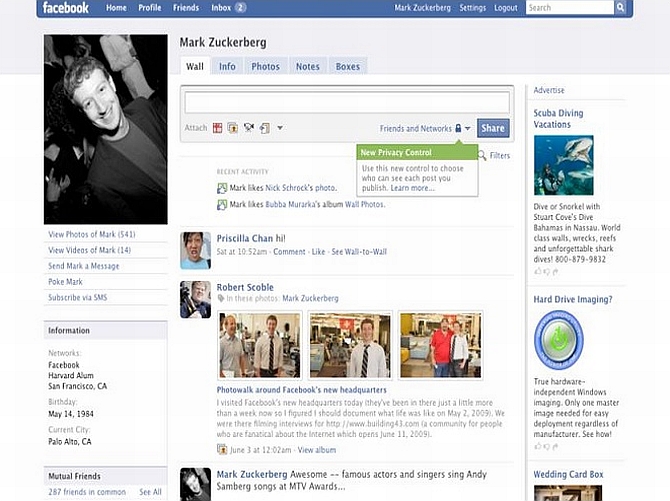The width and height of the screenshot is (670, 501).
Task: Open the first photo in Scoble's album
Action: click(x=260, y=345)
